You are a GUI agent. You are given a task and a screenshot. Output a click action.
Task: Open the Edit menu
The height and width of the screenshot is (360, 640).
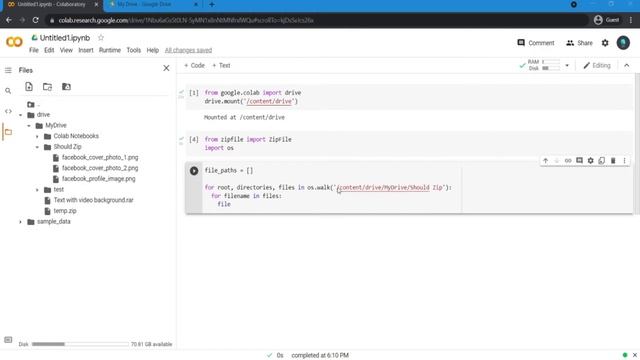pos(49,50)
